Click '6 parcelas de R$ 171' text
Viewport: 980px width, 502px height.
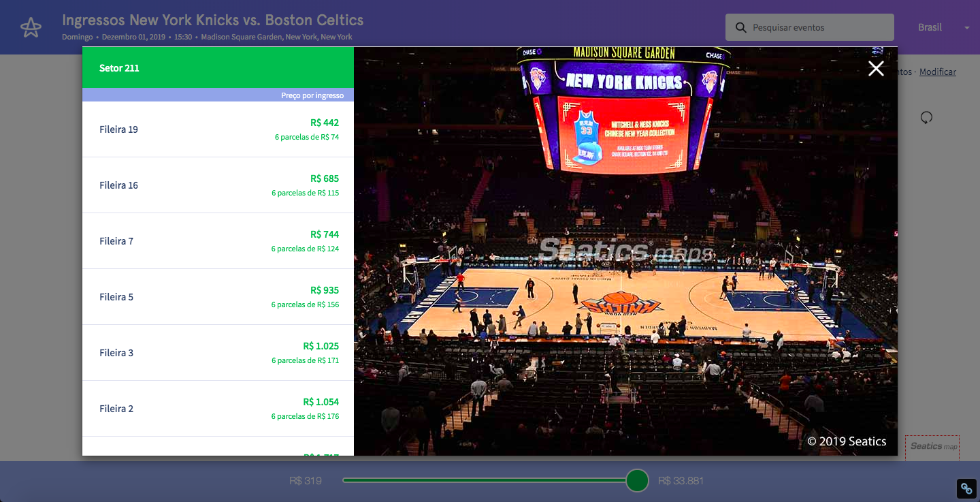tap(306, 360)
